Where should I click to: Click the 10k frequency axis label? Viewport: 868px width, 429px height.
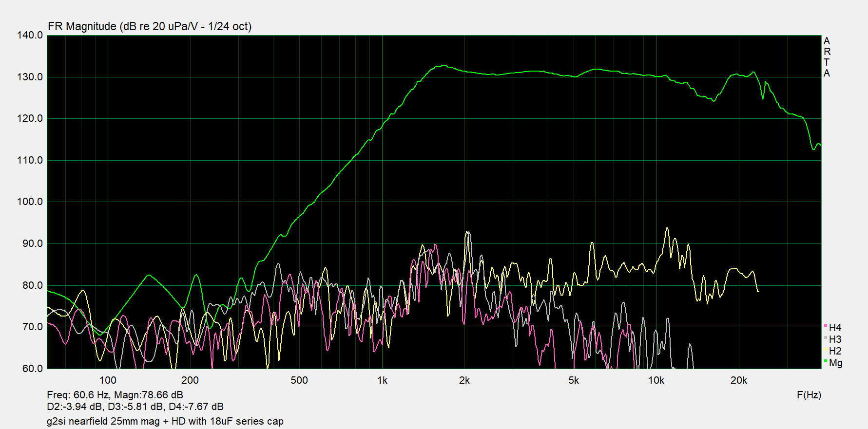tap(656, 380)
